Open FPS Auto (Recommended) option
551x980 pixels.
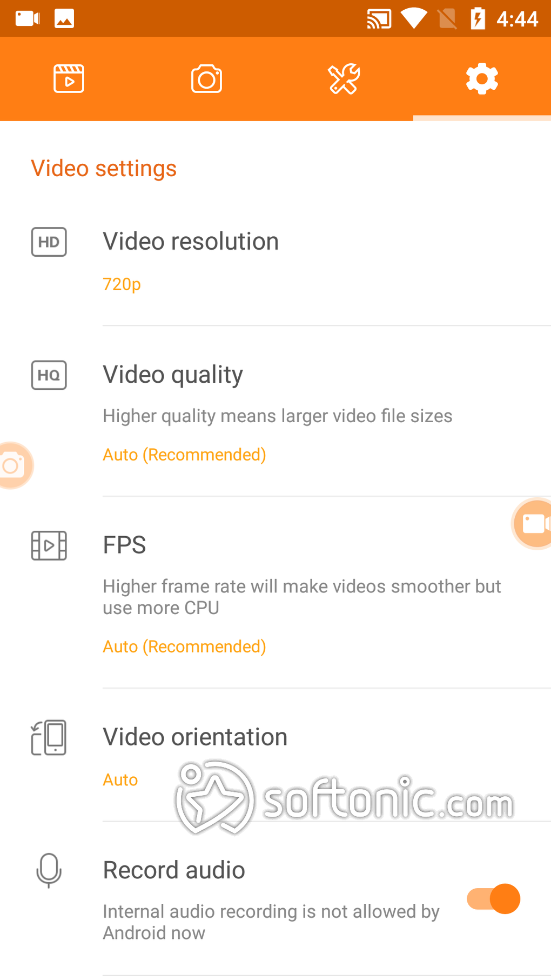tap(184, 647)
